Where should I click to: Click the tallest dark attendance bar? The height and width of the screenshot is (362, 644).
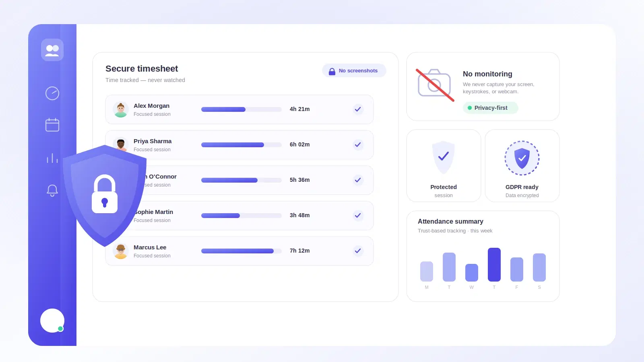click(x=494, y=265)
